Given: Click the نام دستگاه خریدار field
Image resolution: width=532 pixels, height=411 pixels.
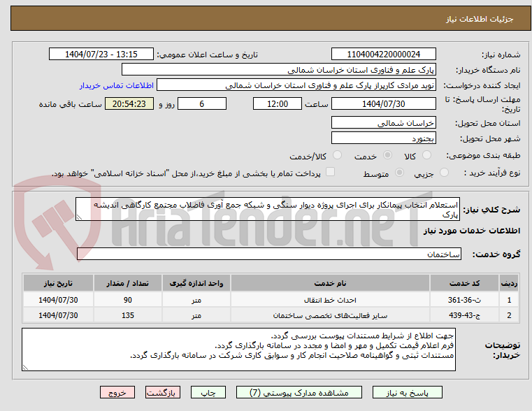Looking at the screenshot, I should [279, 70].
